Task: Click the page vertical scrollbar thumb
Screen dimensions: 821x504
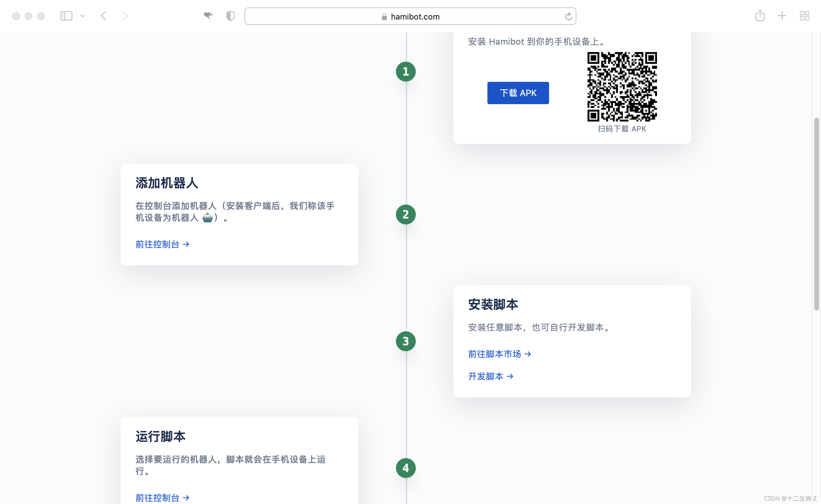Action: (x=816, y=213)
